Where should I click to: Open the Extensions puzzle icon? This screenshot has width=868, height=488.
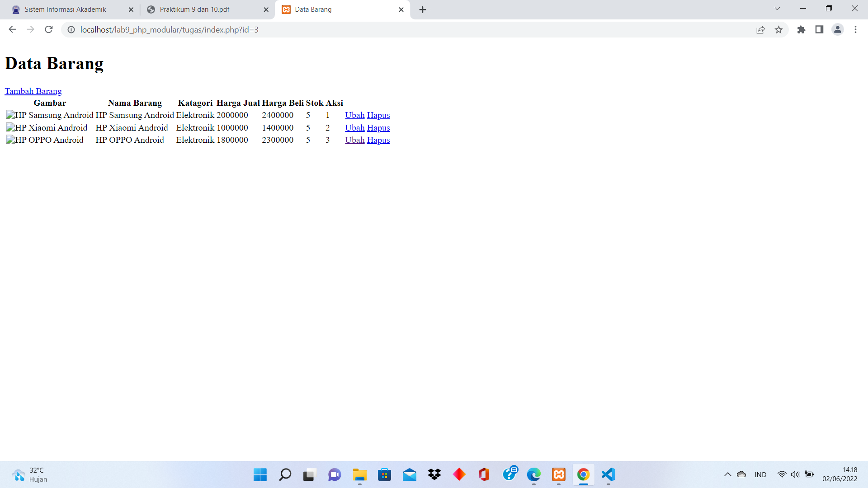tap(801, 29)
